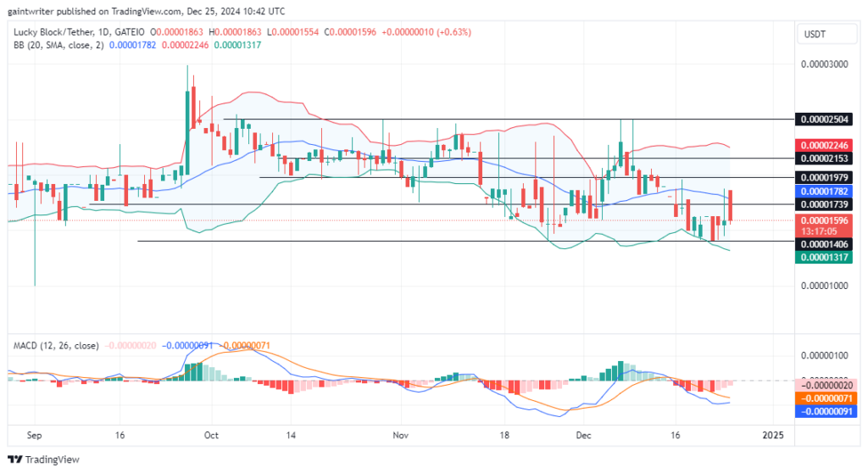868x473 pixels.
Task: Click the orange -0.00000071 signal label
Action: tap(826, 398)
